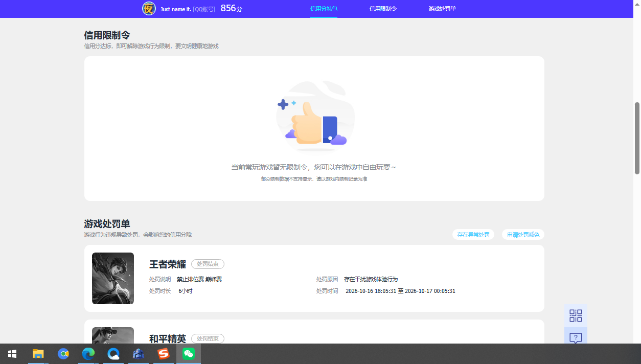Open the building-shaped taskbar app icon

click(x=139, y=354)
